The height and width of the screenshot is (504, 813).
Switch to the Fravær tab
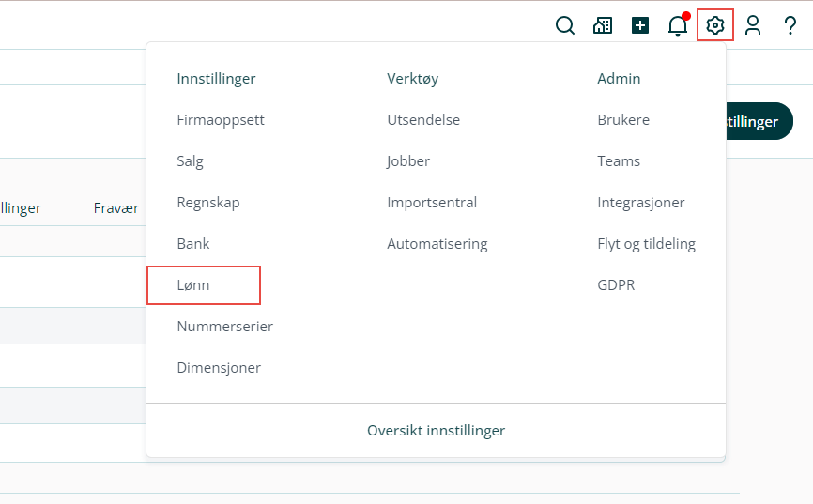116,208
